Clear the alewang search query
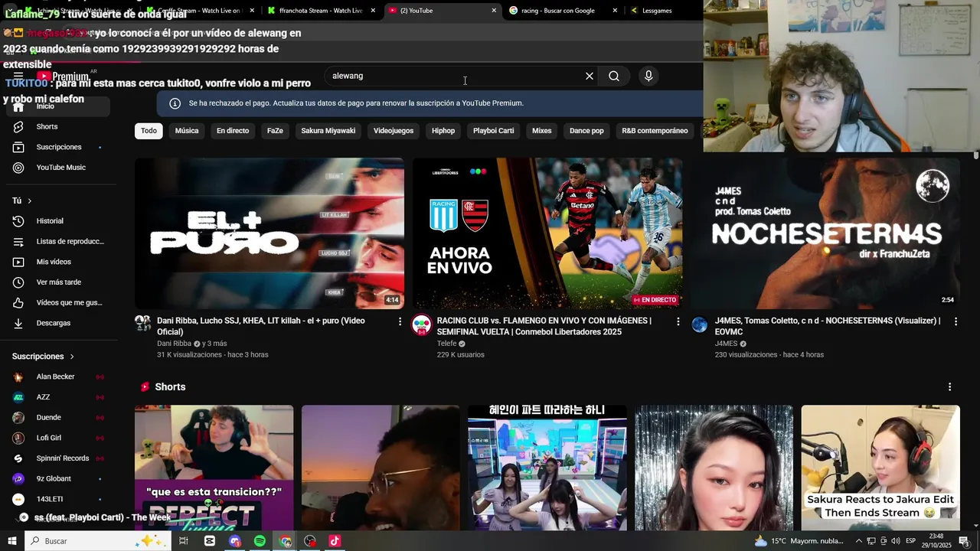Screen dimensions: 980x551 click(589, 76)
